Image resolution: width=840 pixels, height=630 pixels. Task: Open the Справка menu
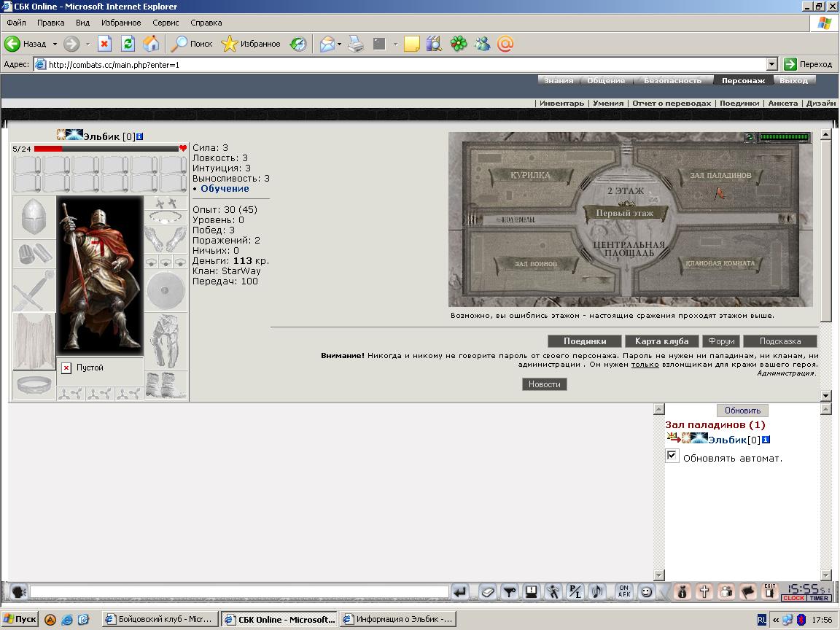click(206, 23)
